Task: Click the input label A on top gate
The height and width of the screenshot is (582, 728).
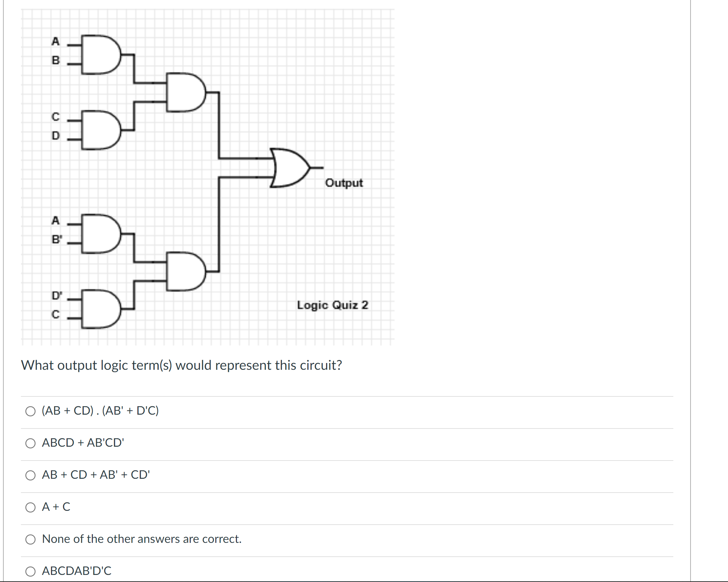Action: pos(56,40)
